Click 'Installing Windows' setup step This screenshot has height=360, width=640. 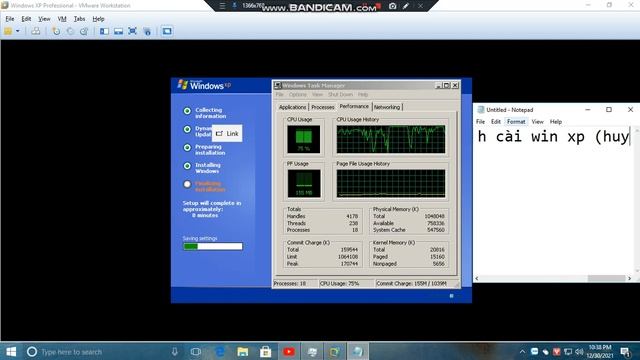tap(207, 168)
